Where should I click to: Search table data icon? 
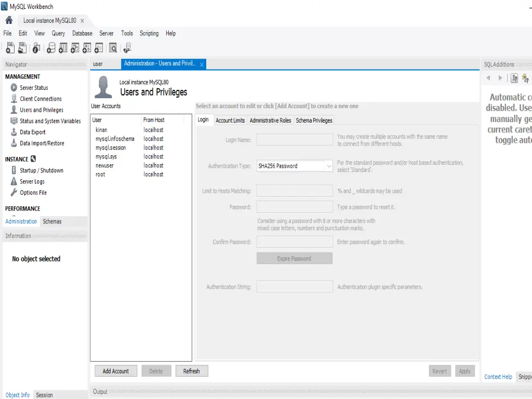[113, 48]
